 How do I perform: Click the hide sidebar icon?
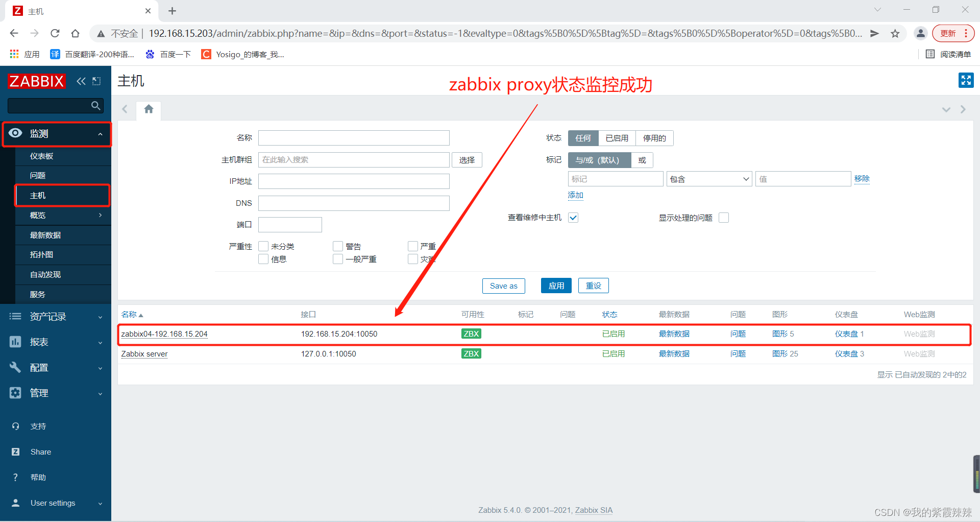click(x=96, y=81)
